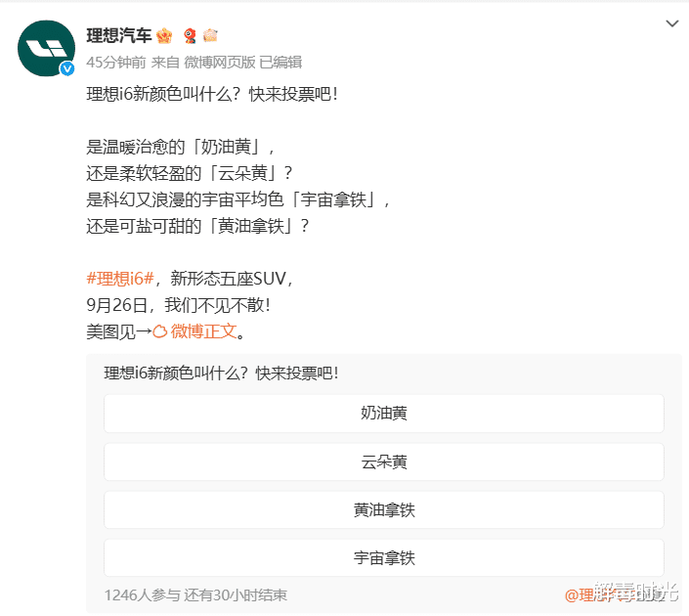This screenshot has height=616, width=689.
Task: Open the 45分钟前 timestamp link
Action: point(116,63)
